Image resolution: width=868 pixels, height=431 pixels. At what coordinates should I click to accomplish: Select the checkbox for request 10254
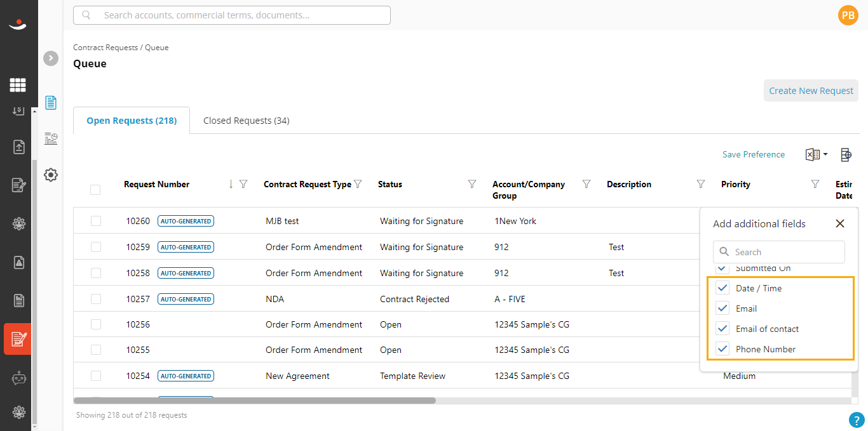click(x=95, y=376)
